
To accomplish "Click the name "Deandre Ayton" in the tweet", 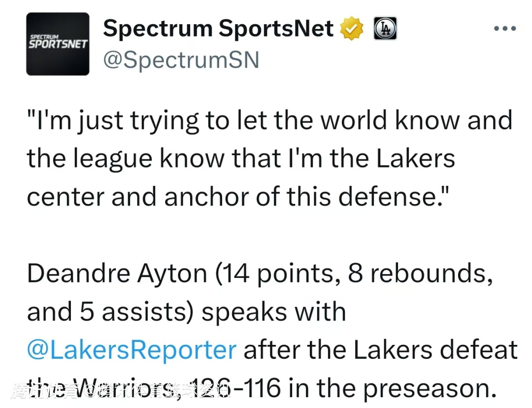I will (x=117, y=273).
